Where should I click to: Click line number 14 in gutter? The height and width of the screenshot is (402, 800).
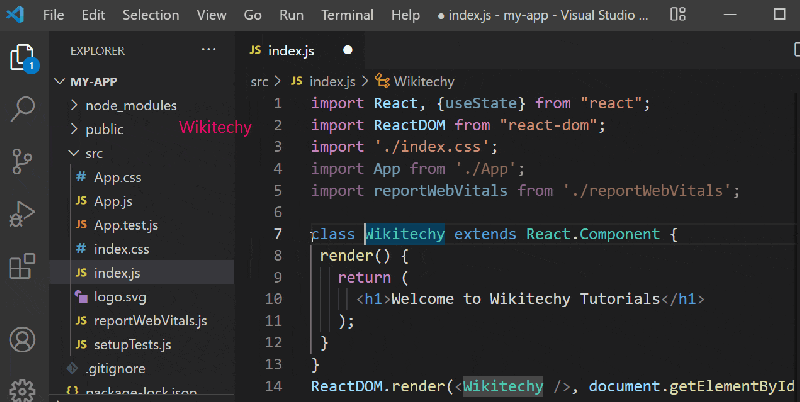pyautogui.click(x=273, y=386)
